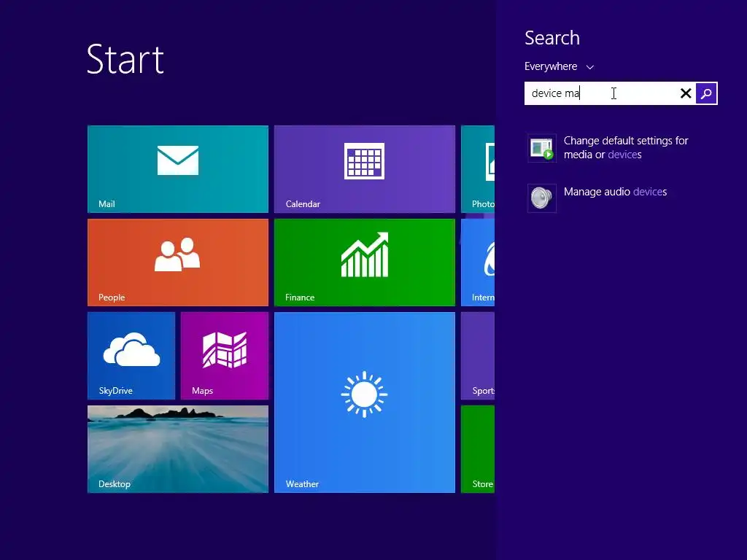The height and width of the screenshot is (560, 747).
Task: Launch the Internet Explorer tile
Action: (x=478, y=262)
